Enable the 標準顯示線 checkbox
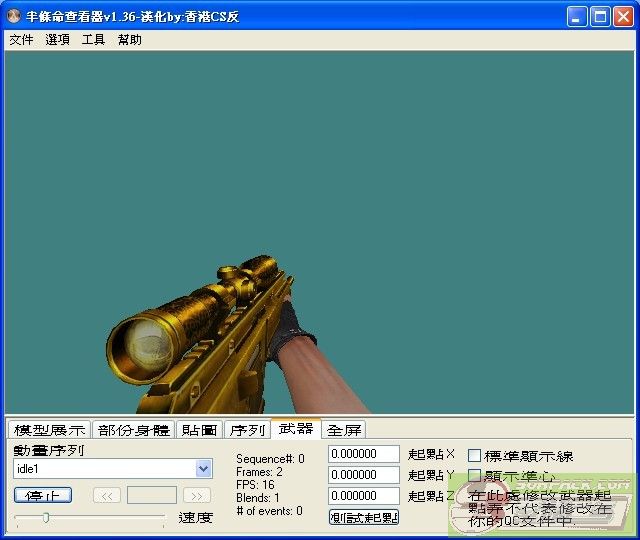The width and height of the screenshot is (640, 540). (x=475, y=456)
